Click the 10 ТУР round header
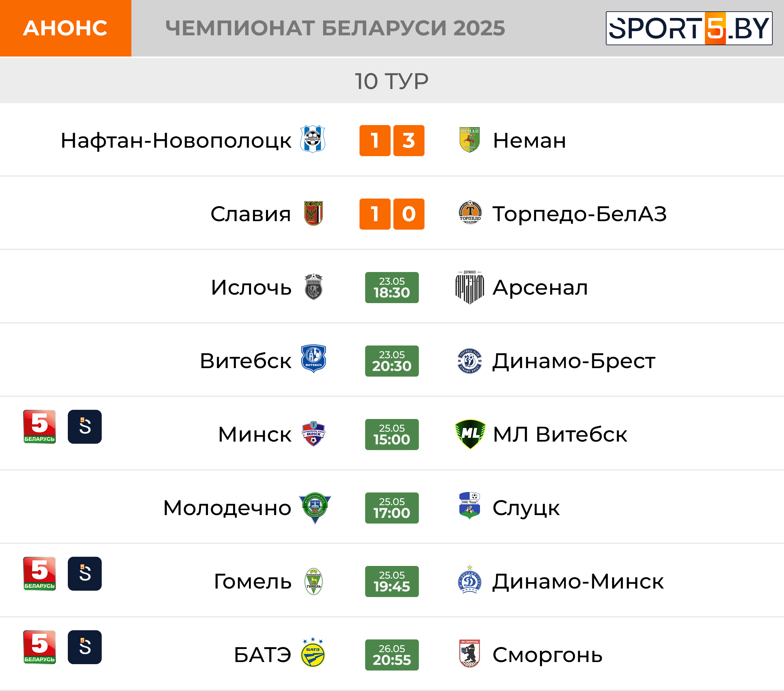 [392, 81]
